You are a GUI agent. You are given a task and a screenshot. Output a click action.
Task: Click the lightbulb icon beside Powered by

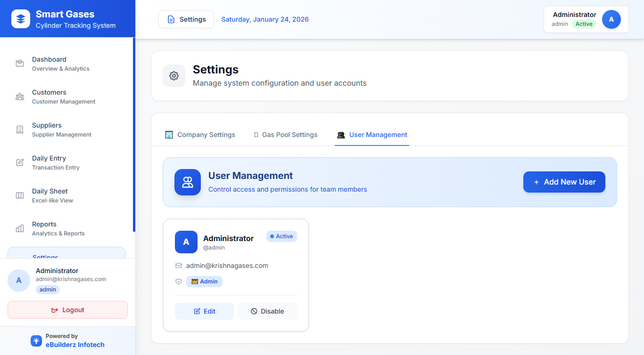coord(36,340)
